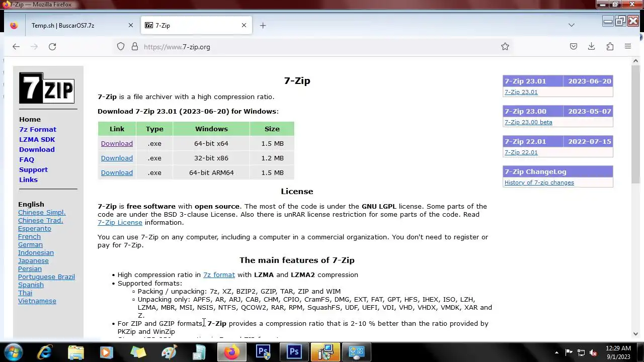
Task: Switch language to German
Action: pyautogui.click(x=30, y=245)
